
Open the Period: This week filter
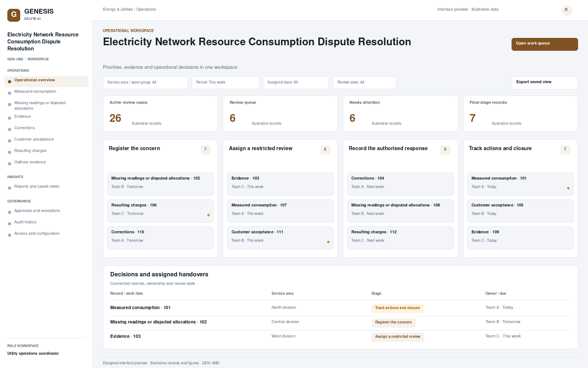pyautogui.click(x=225, y=83)
